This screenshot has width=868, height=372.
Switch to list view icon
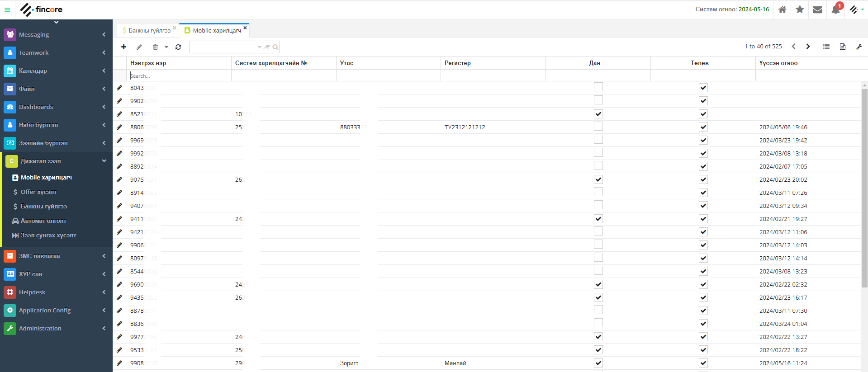[826, 47]
